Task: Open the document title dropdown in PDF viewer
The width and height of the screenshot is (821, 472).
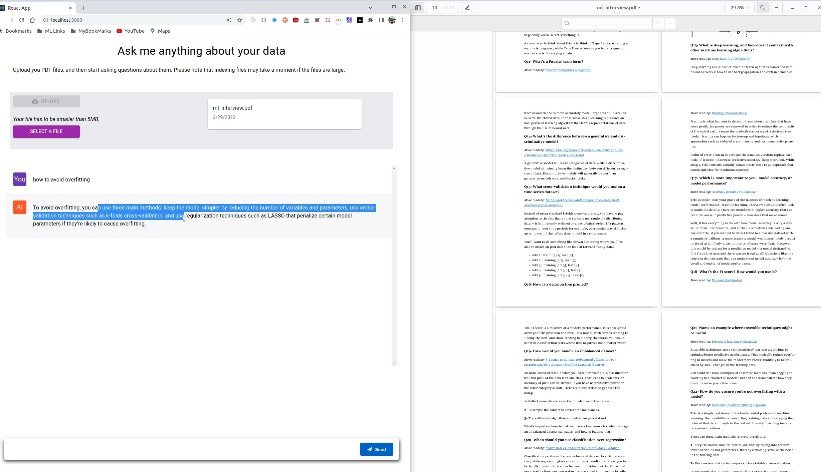Action: (618, 8)
